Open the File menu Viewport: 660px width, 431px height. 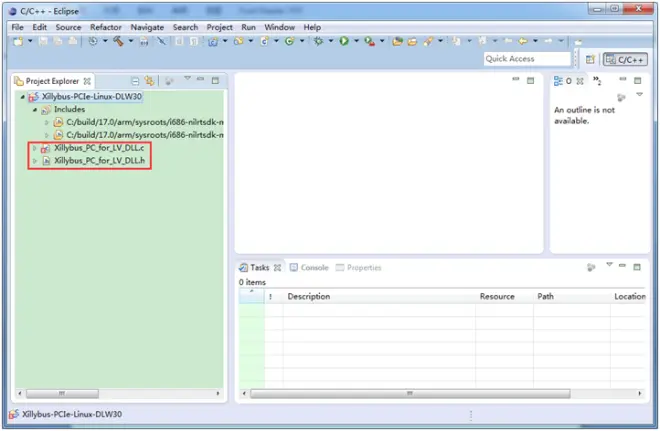coord(18,27)
